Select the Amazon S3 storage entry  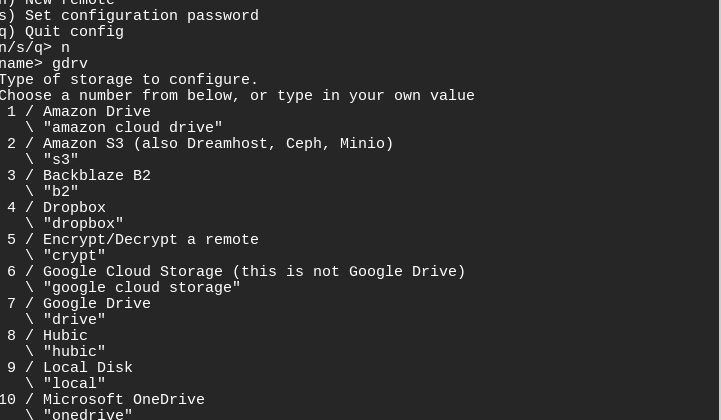pyautogui.click(x=217, y=143)
